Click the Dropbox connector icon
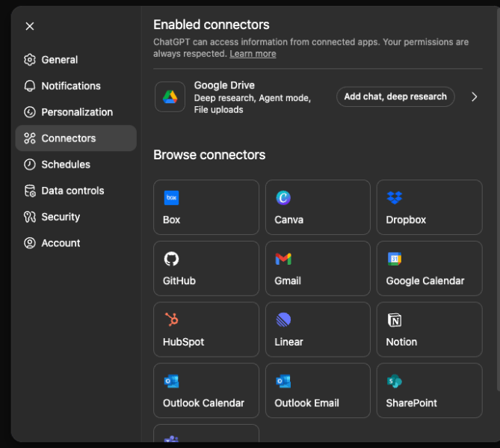Screen dimensions: 500x448 (395, 198)
